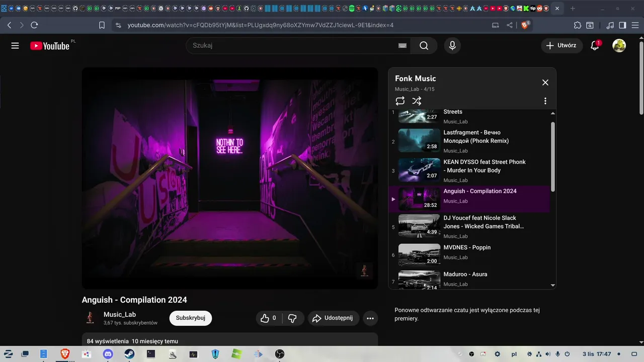Share the page with the address bar share icon
Viewport: 644px width, 362px height.
[510, 25]
